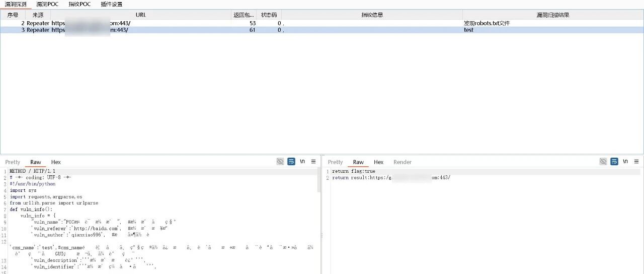
Task: Toggle hidden-characters icon in request panel
Action: [x=280, y=162]
